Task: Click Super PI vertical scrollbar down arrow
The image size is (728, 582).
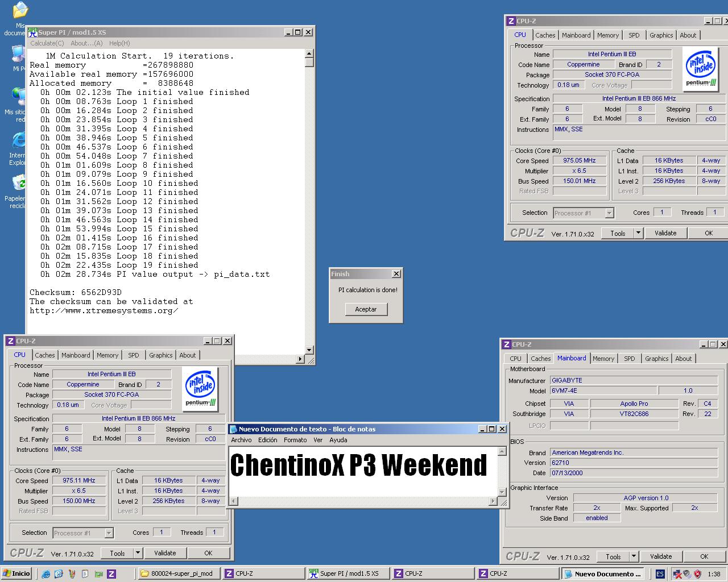Action: tap(309, 350)
